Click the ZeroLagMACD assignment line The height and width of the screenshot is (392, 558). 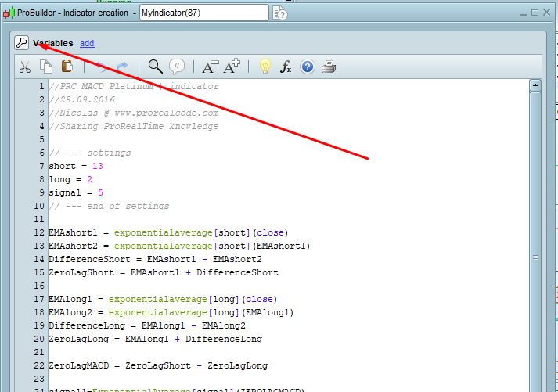coord(158,365)
